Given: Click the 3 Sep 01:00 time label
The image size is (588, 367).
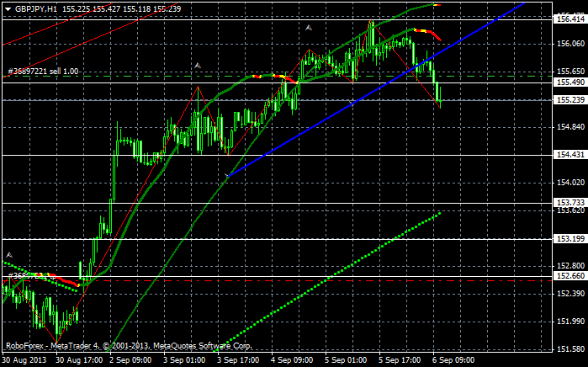Looking at the screenshot, I should pos(185,360).
